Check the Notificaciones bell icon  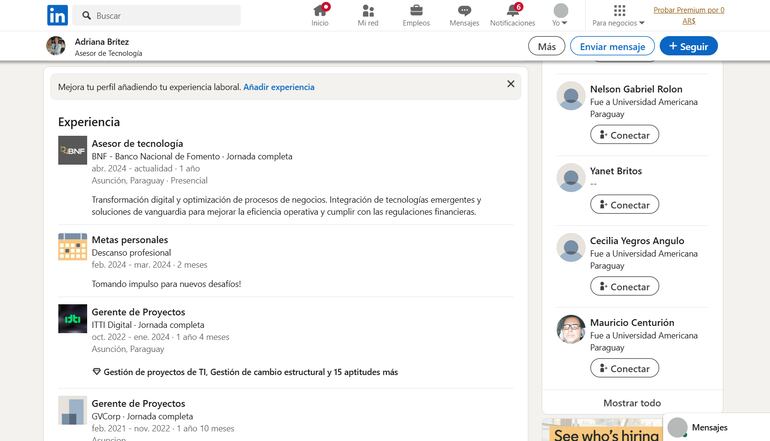pos(512,11)
